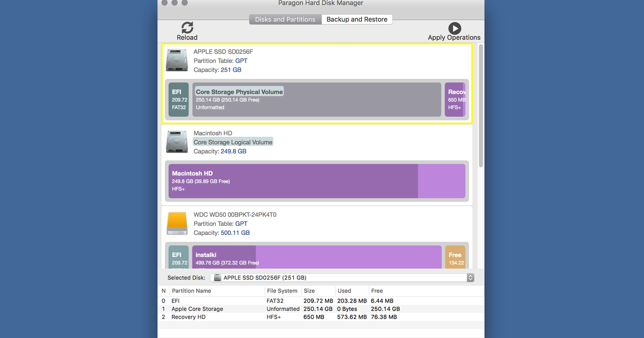Open the Selected Disk dropdown
The width and height of the screenshot is (644, 338).
point(342,277)
